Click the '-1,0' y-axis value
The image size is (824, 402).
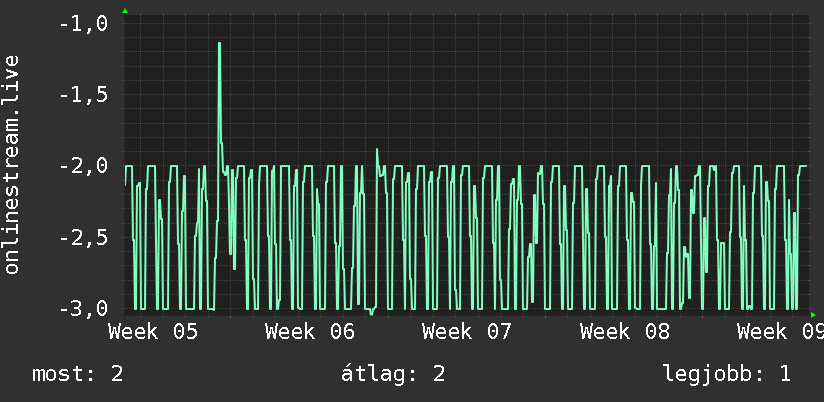pyautogui.click(x=84, y=24)
